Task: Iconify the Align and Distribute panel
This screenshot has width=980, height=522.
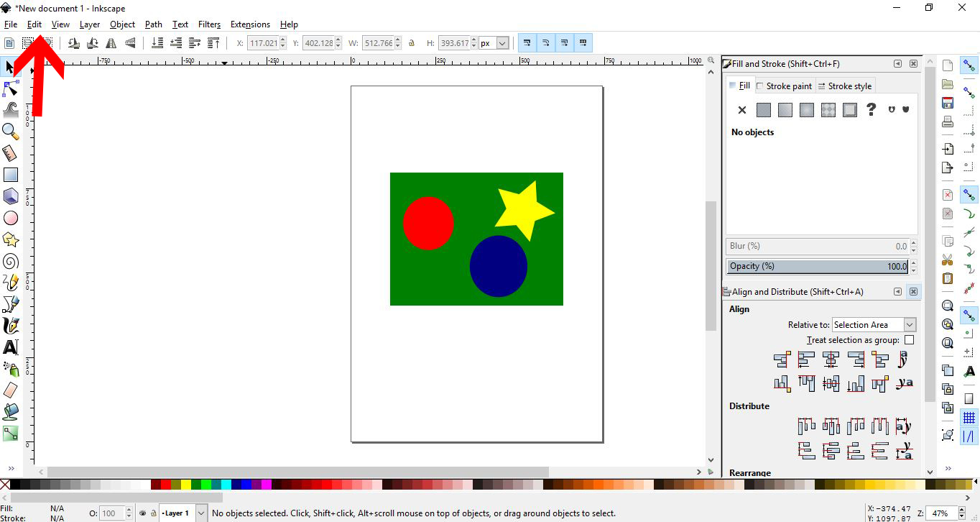Action: [897, 292]
